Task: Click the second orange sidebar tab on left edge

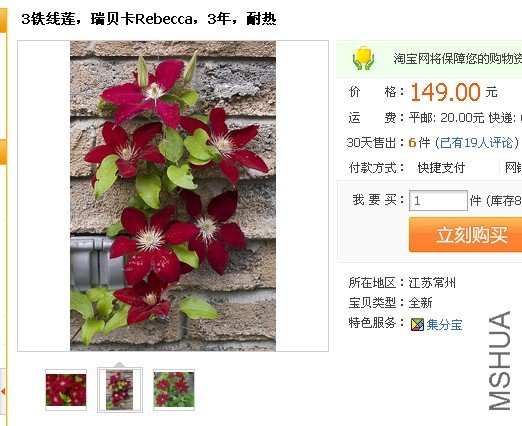Action: (x=3, y=152)
